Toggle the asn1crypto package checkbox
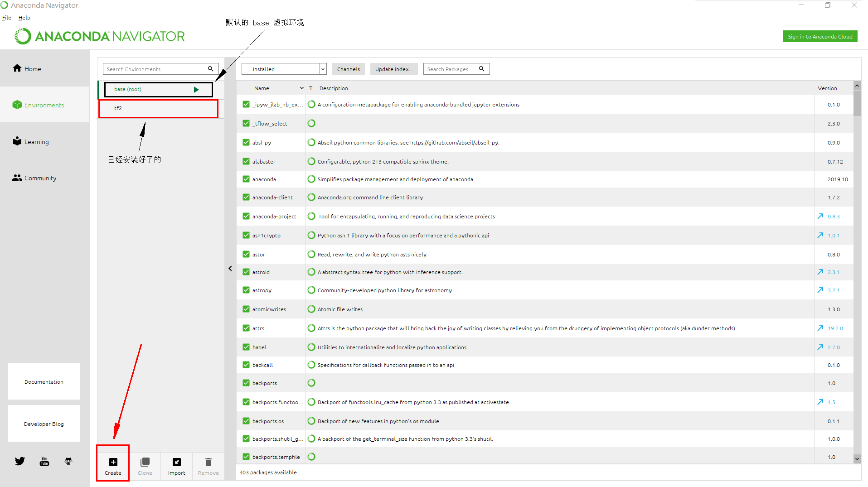 [x=246, y=236]
